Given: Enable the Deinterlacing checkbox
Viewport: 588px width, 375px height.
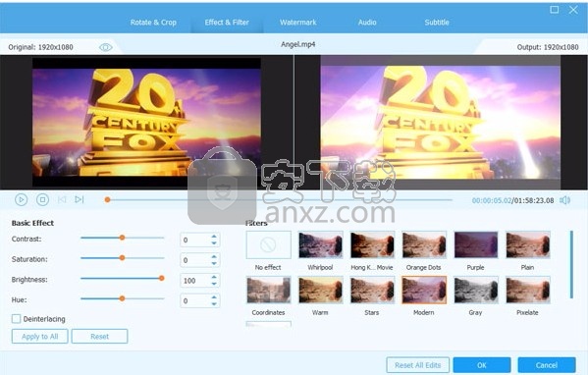Looking at the screenshot, I should [16, 319].
